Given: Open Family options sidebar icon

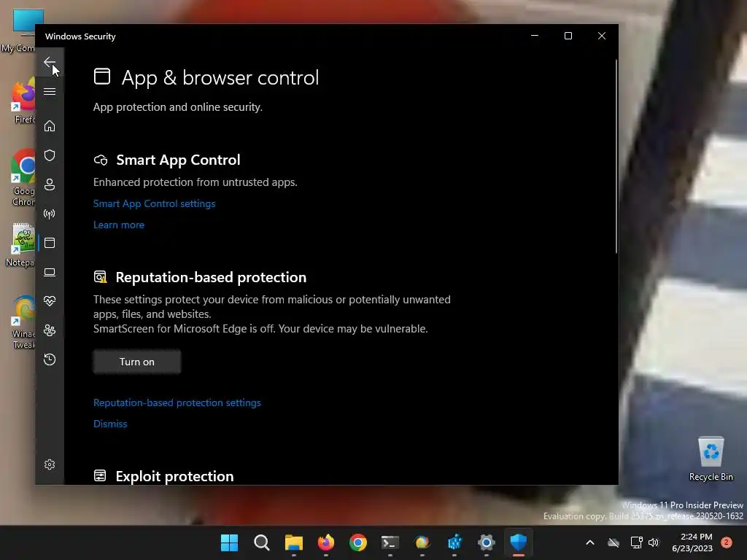Looking at the screenshot, I should [x=50, y=330].
